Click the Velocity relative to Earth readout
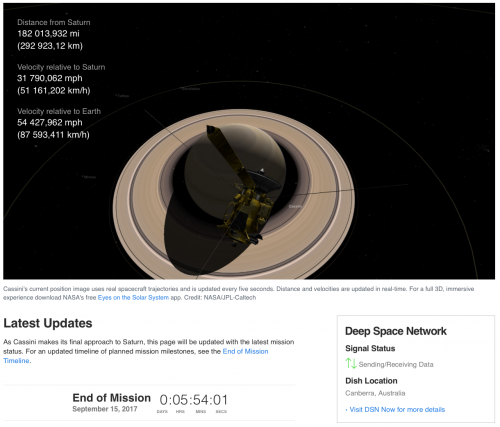500x427 pixels. point(59,123)
